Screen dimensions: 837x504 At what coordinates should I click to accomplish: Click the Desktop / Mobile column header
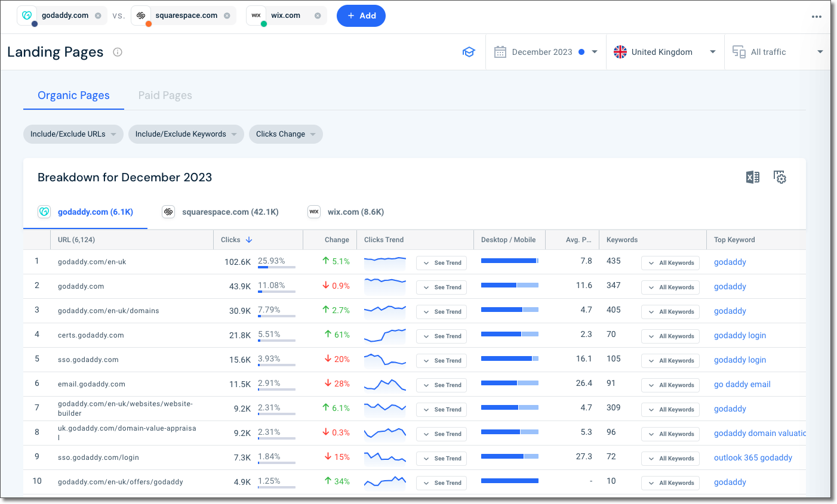pyautogui.click(x=508, y=240)
